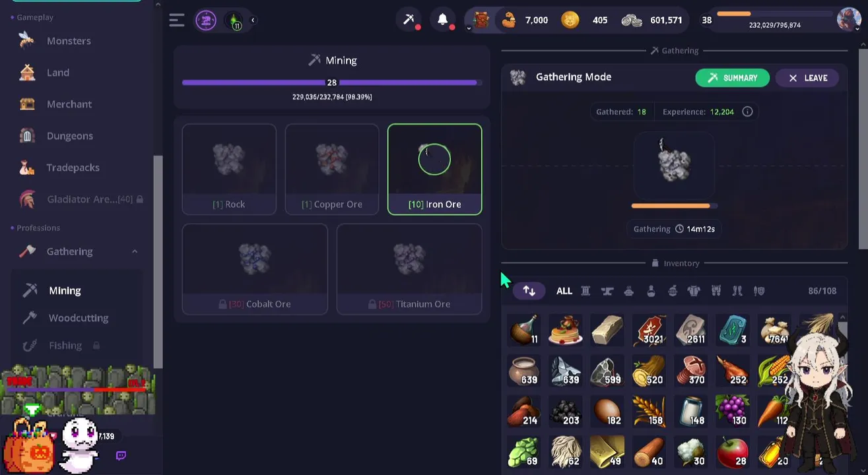Collapse the Gathering section chevron
This screenshot has height=475, width=868.
click(x=135, y=251)
